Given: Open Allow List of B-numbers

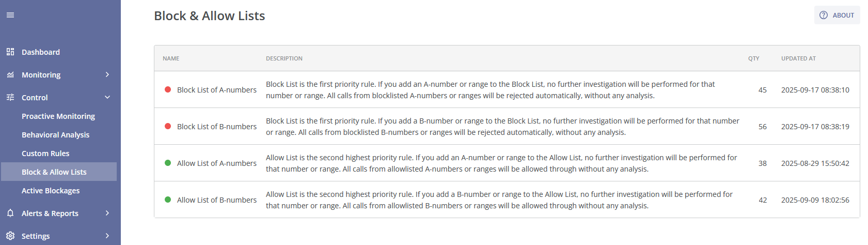Looking at the screenshot, I should [216, 200].
